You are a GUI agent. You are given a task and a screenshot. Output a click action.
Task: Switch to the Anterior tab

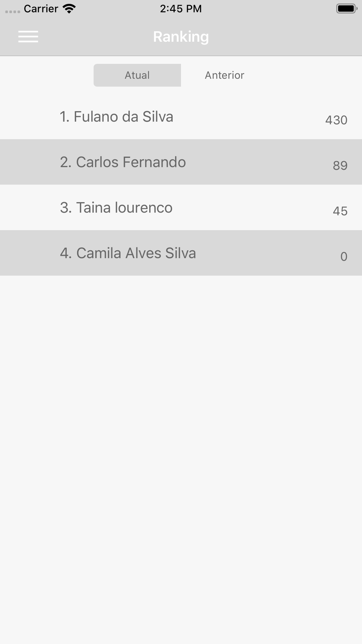click(224, 75)
